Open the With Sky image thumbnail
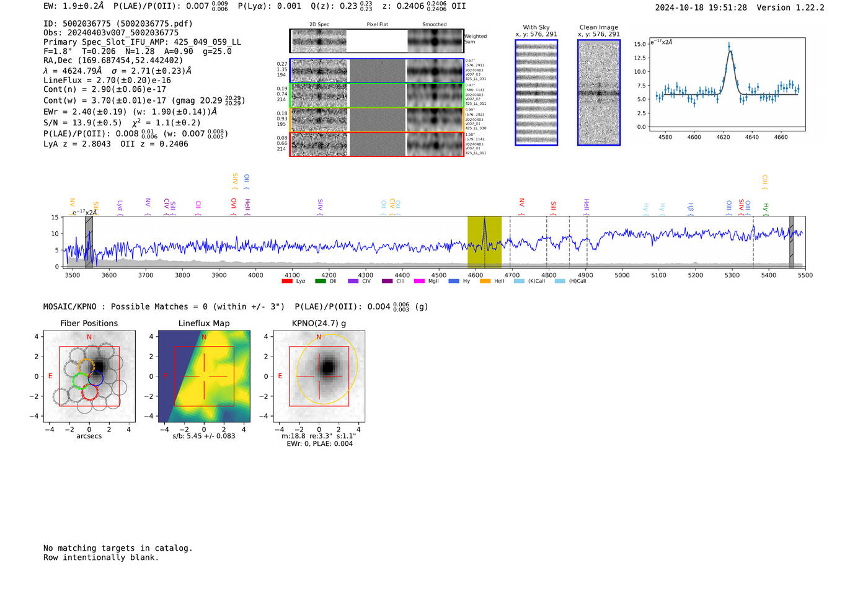Screen dimensions: 868x591 [536, 92]
